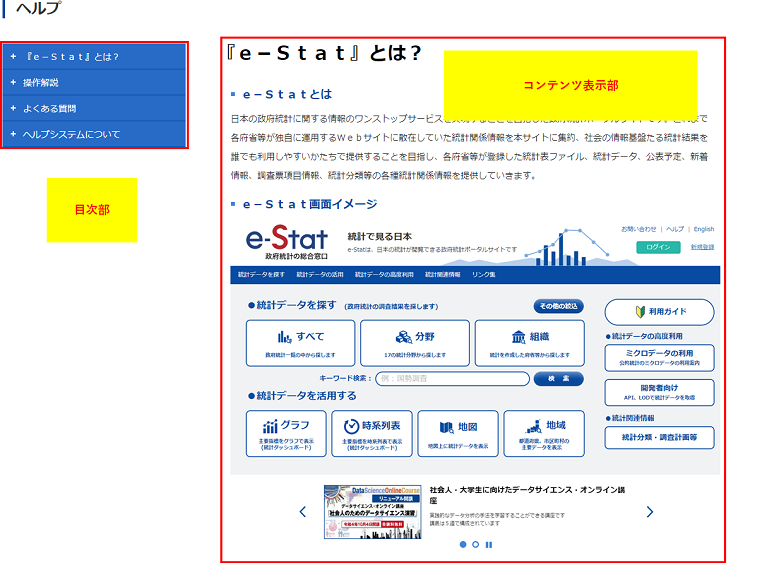Open リンク集 navigation tab
This screenshot has height=565, width=762.
pyautogui.click(x=484, y=274)
